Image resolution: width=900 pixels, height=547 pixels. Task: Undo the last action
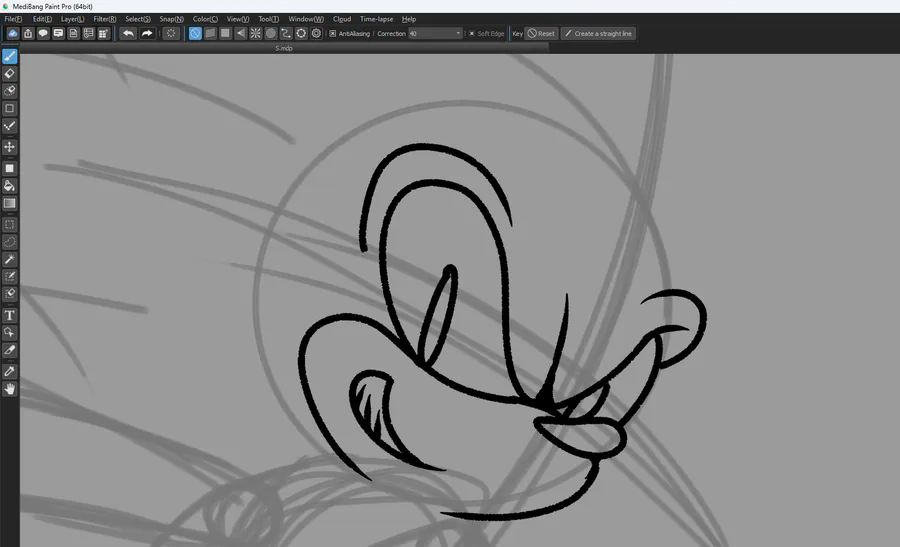tap(129, 33)
